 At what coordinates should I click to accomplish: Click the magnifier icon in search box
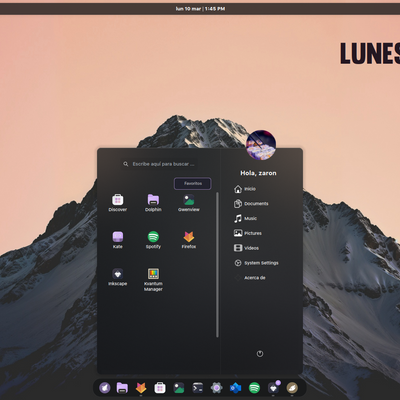point(126,164)
